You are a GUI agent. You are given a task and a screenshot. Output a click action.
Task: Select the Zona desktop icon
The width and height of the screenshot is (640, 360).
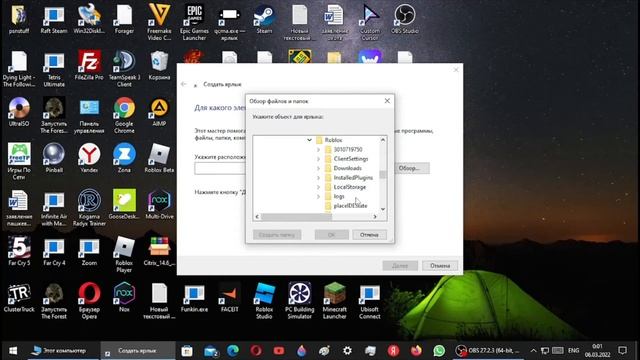point(124,158)
